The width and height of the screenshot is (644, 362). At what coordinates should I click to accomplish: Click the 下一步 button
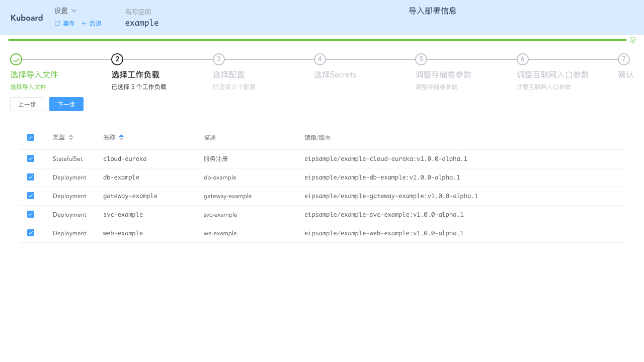66,104
